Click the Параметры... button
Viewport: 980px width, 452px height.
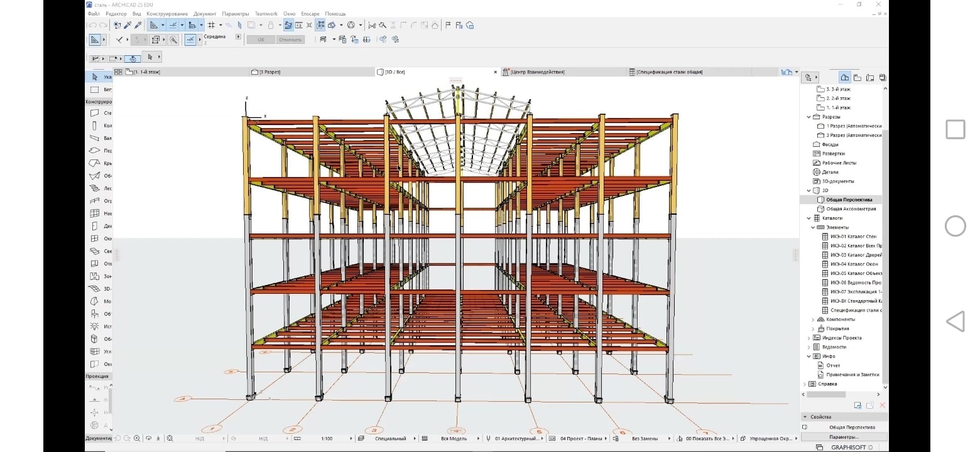[x=844, y=437]
